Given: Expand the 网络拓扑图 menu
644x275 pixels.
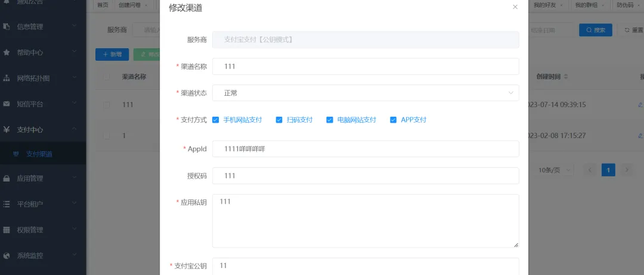Looking at the screenshot, I should click(x=75, y=78).
